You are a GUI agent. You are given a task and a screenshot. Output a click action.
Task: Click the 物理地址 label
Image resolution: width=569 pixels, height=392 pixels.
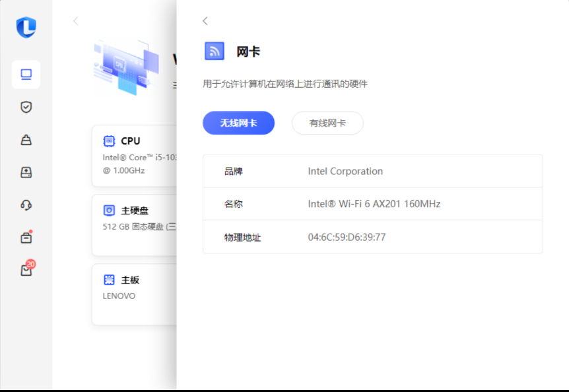pyautogui.click(x=242, y=238)
